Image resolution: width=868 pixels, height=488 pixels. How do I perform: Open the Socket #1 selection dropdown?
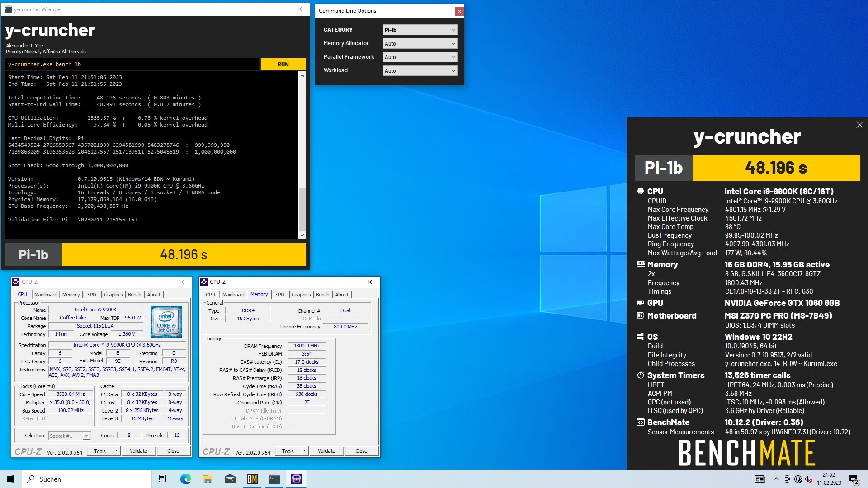click(x=69, y=436)
